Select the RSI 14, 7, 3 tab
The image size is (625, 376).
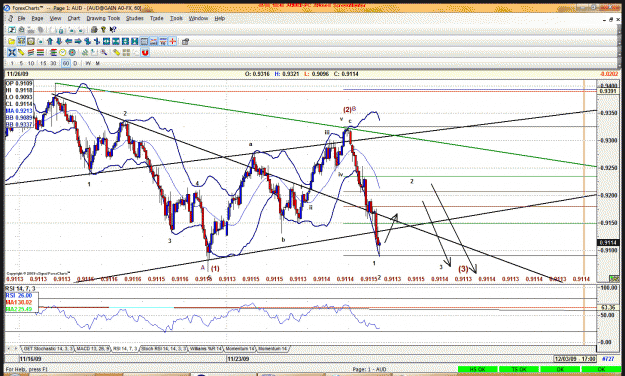[125, 349]
